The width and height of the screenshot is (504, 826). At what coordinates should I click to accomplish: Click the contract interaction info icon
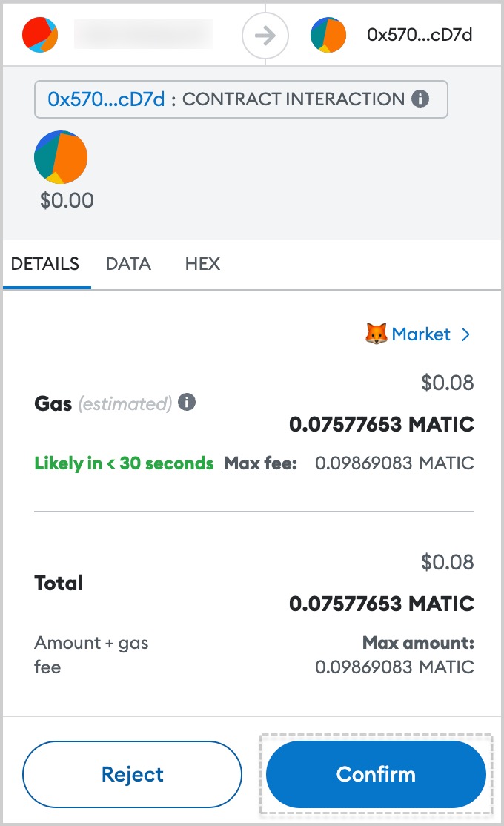[420, 99]
